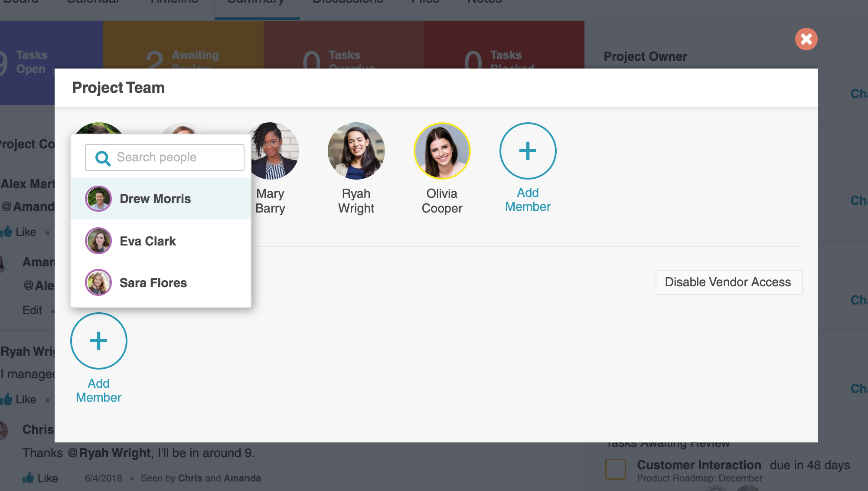This screenshot has height=491, width=868.
Task: Click Eva Clark's avatar picture
Action: (x=98, y=241)
